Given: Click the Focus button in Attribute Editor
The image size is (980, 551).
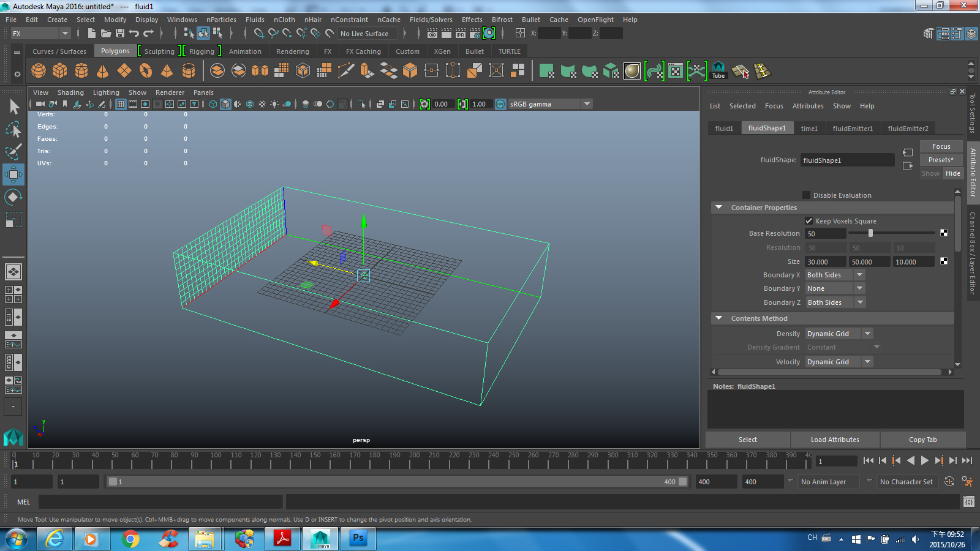Looking at the screenshot, I should pyautogui.click(x=940, y=146).
